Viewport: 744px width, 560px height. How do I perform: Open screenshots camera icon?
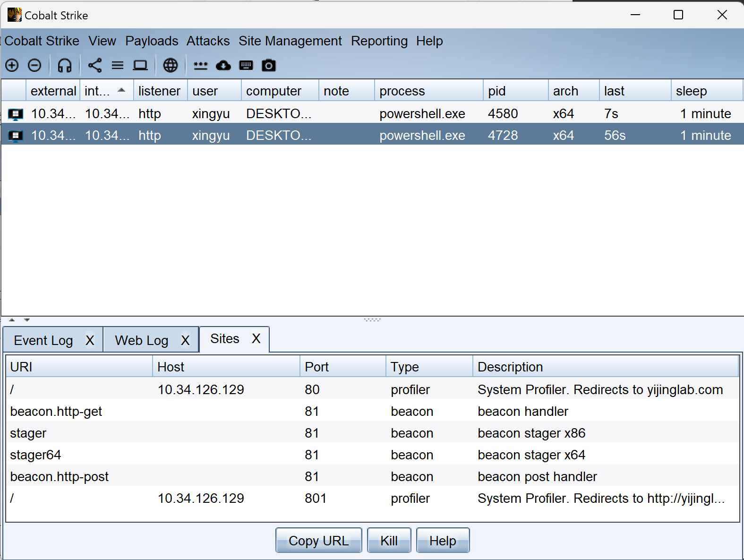(x=269, y=65)
